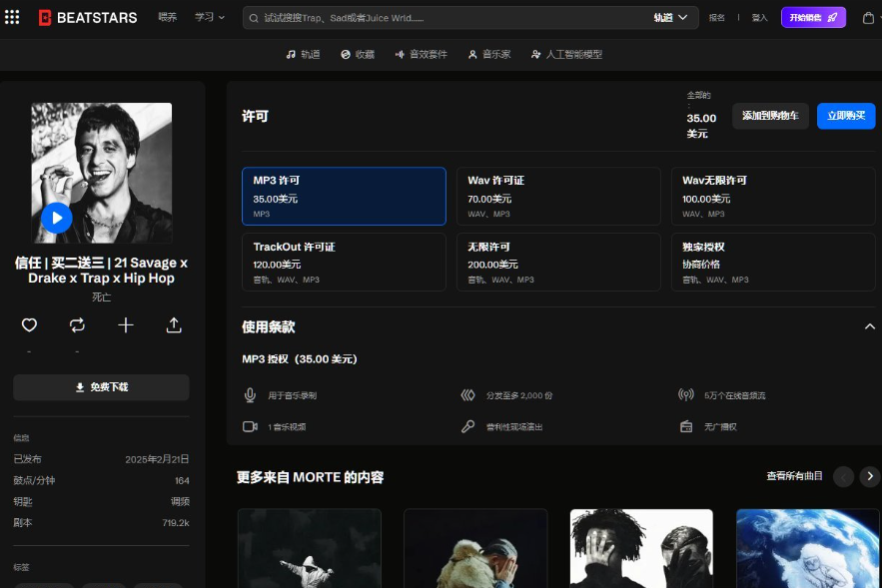Click 立即购买 buy now button
The width and height of the screenshot is (882, 588).
pyautogui.click(x=846, y=116)
